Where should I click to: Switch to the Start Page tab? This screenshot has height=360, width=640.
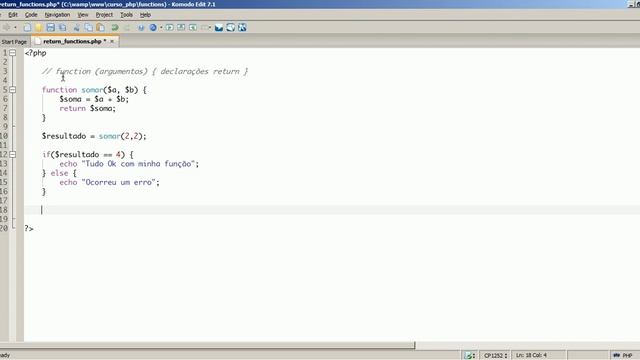(14, 42)
